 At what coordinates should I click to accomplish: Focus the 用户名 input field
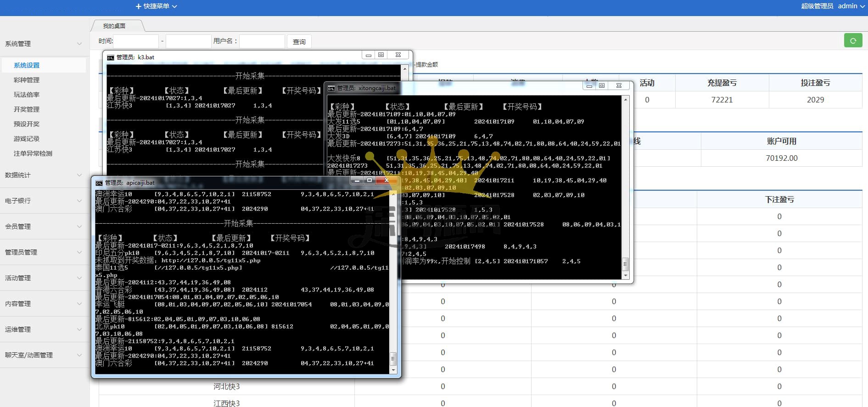pos(262,41)
